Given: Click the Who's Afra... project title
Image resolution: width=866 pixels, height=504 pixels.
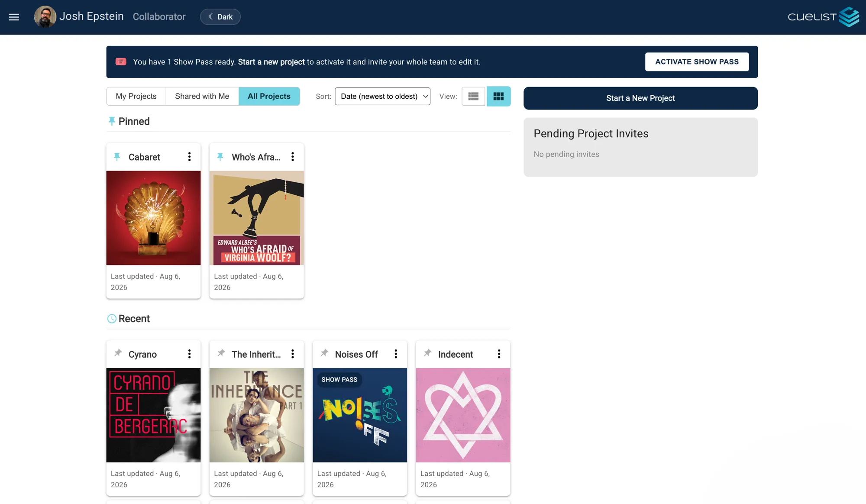Looking at the screenshot, I should 256,157.
